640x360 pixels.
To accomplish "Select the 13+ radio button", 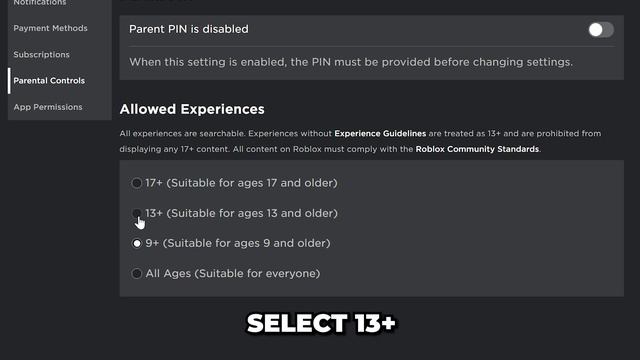I will tap(137, 213).
